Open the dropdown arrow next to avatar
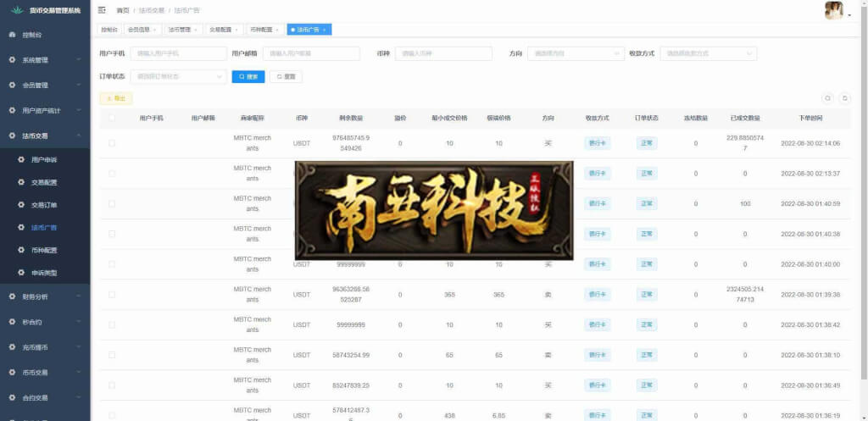The height and width of the screenshot is (421, 868). click(849, 15)
